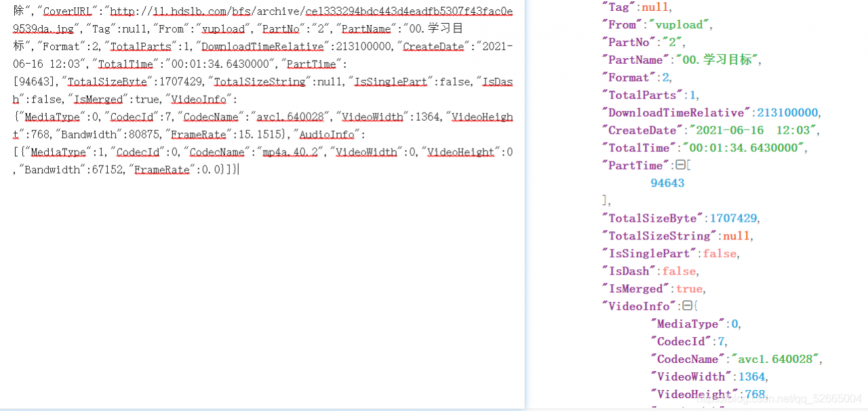868x411 pixels.
Task: Click the "PartName" key in the formatted tree
Action: pos(635,60)
